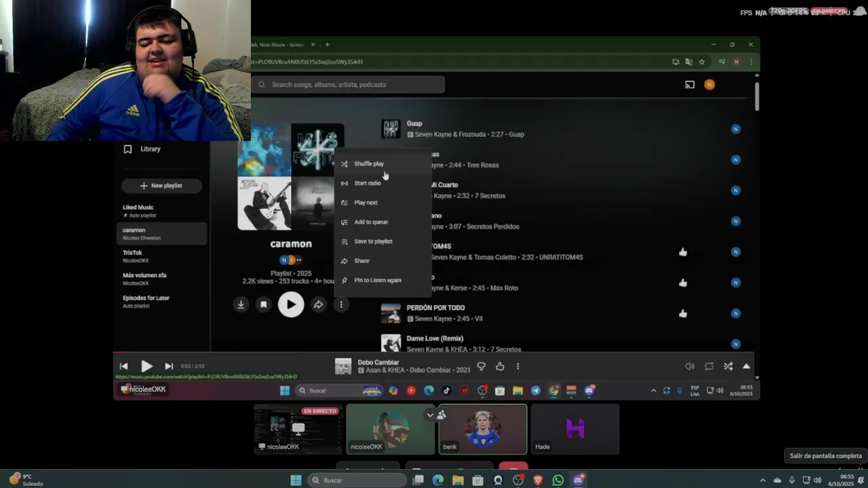The height and width of the screenshot is (488, 868).
Task: Click the collaborator avatars under the caramon title
Action: point(291,260)
